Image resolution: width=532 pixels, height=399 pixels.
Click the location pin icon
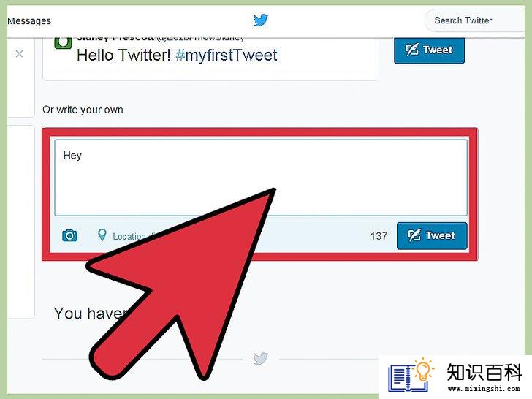(102, 235)
